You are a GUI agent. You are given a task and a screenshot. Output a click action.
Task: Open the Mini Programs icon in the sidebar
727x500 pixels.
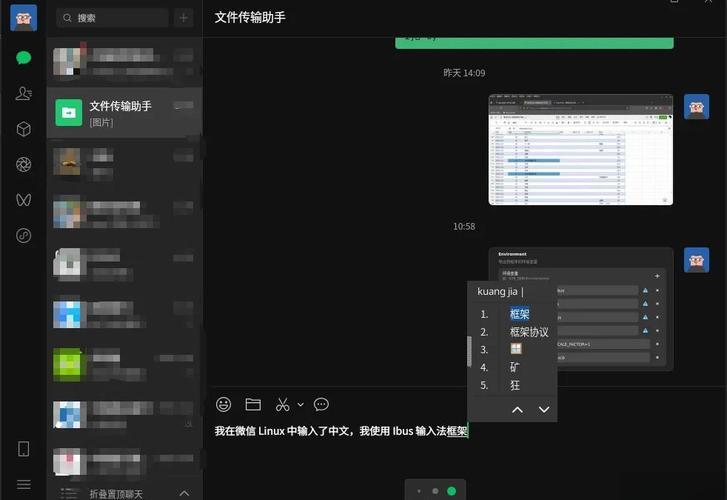click(23, 236)
